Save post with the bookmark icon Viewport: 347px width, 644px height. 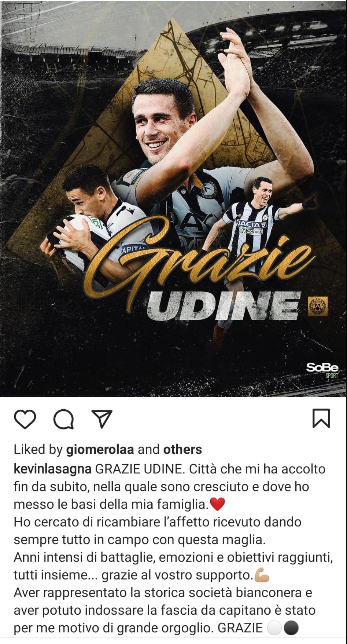click(321, 418)
